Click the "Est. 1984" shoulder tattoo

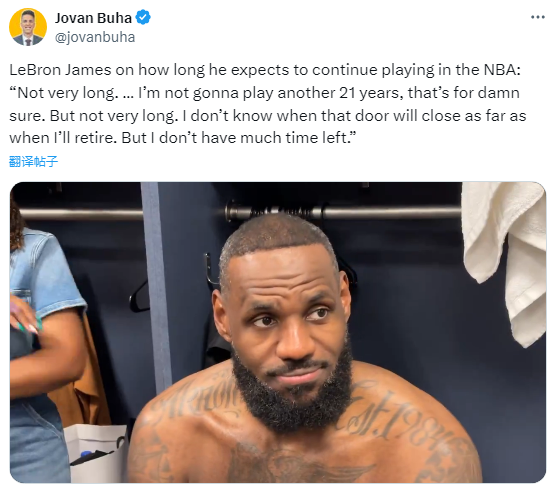coord(398,419)
